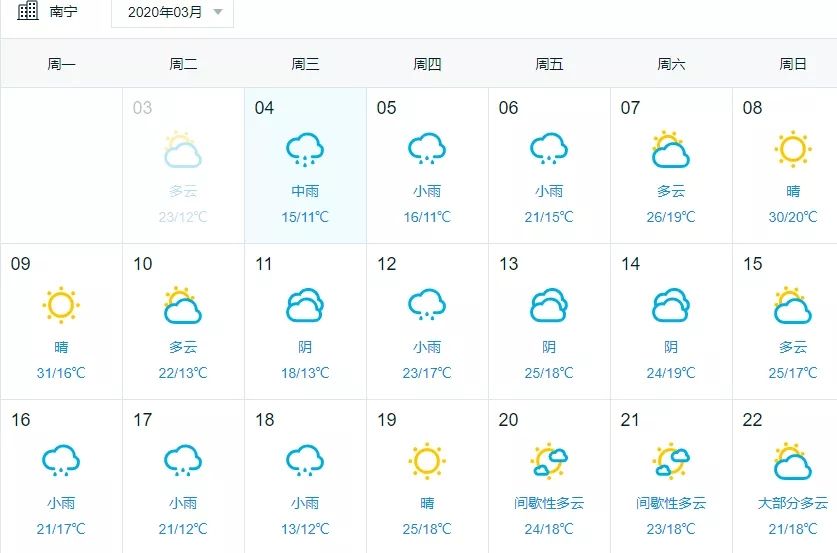Click the 间歇性多云 icon on day 20
The image size is (837, 553).
coord(549,461)
